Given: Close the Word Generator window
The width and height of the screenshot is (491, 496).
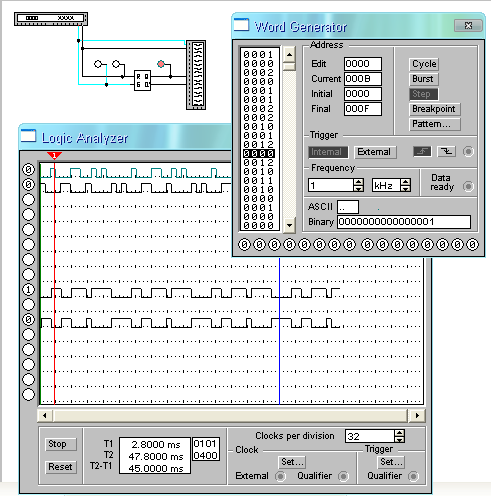Looking at the screenshot, I should (468, 25).
